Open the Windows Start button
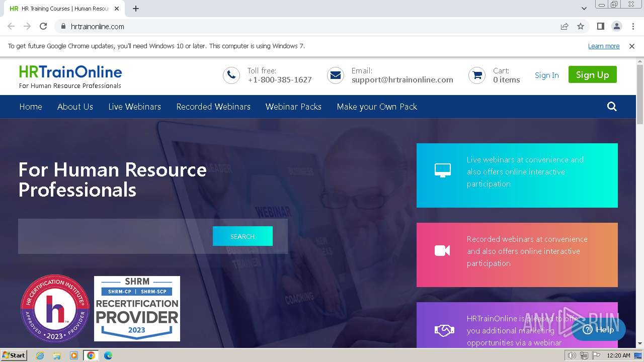Screen dimensions: 644x362 coord(14,355)
